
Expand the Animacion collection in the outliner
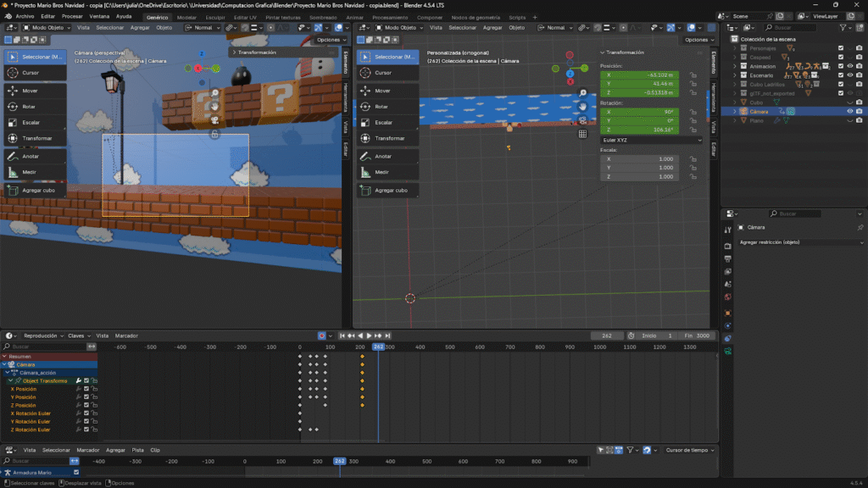coord(735,66)
